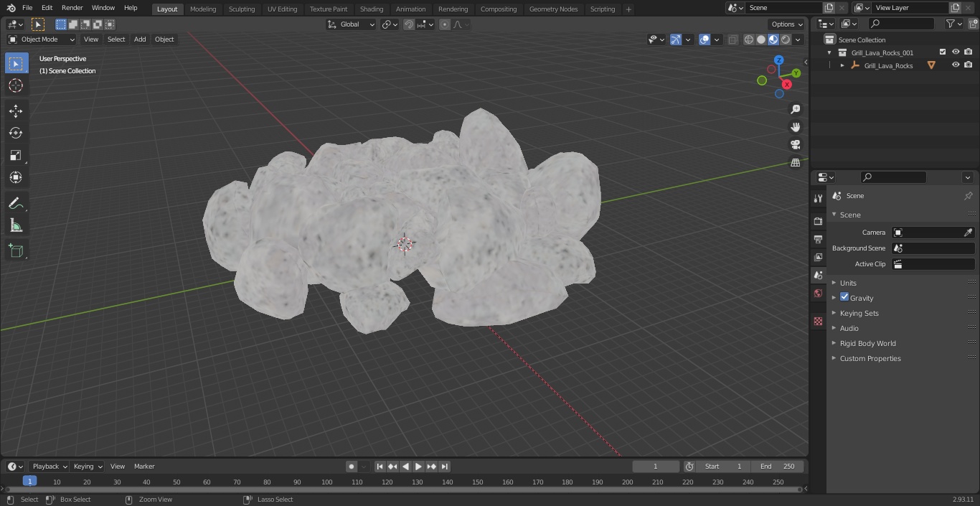The width and height of the screenshot is (980, 506).
Task: Select the Annotate tool
Action: (x=16, y=204)
